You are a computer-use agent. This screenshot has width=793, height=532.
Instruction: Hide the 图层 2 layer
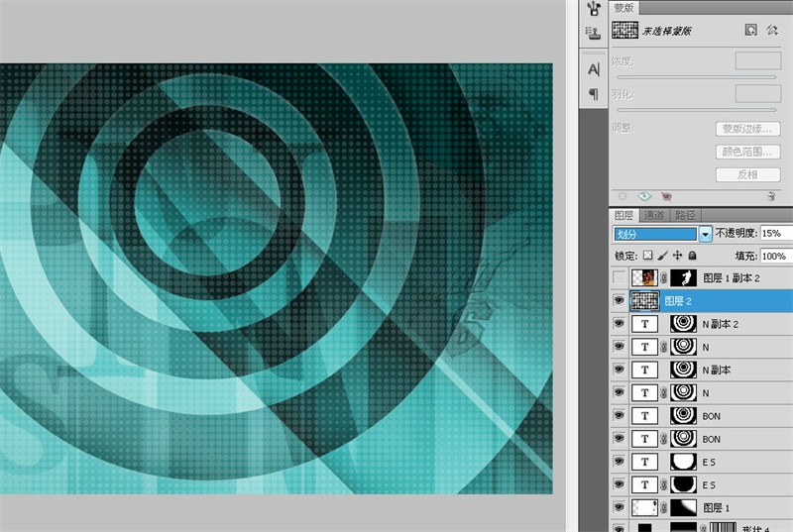[x=620, y=300]
